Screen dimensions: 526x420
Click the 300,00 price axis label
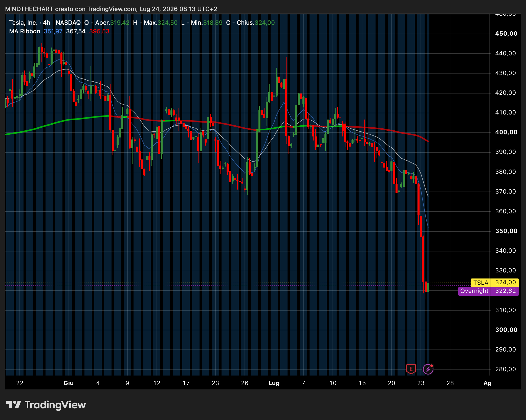point(506,330)
